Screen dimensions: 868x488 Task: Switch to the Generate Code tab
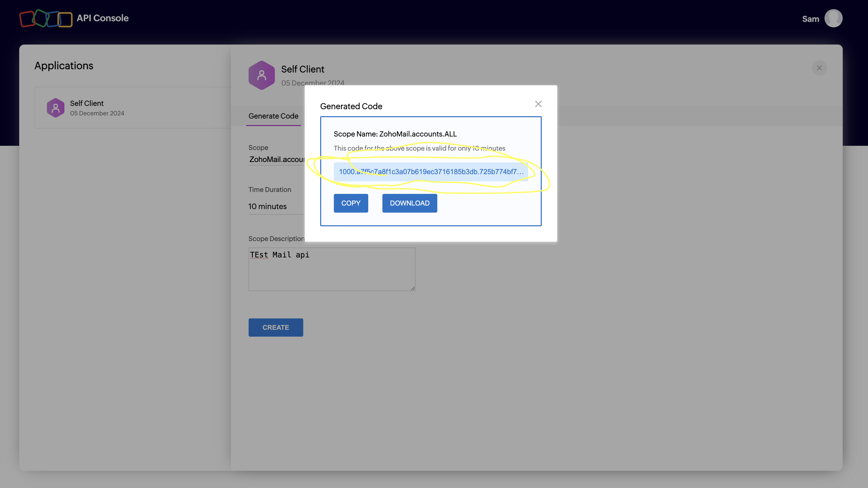[x=273, y=116]
